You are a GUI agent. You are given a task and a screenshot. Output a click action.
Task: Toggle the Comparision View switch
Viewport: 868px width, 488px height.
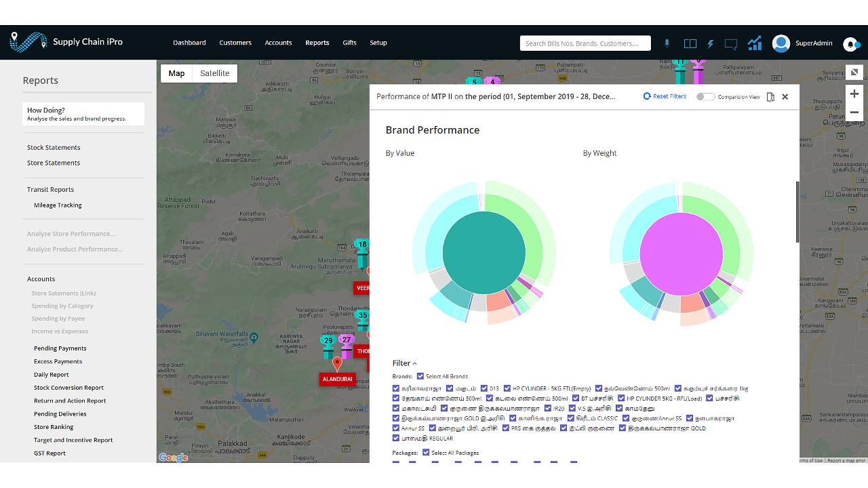tap(705, 97)
